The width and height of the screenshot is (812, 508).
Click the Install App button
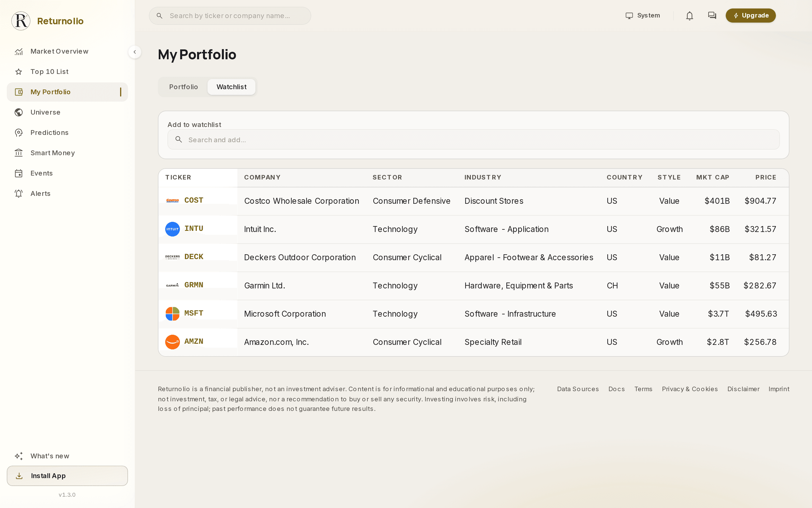[67, 476]
